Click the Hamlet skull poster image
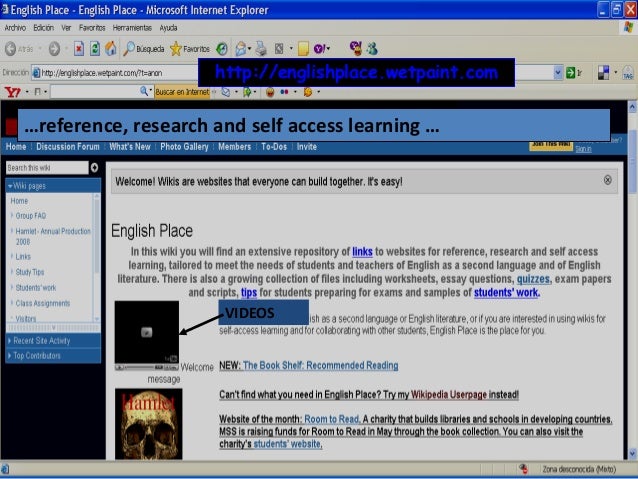The image size is (638, 479). [149, 424]
